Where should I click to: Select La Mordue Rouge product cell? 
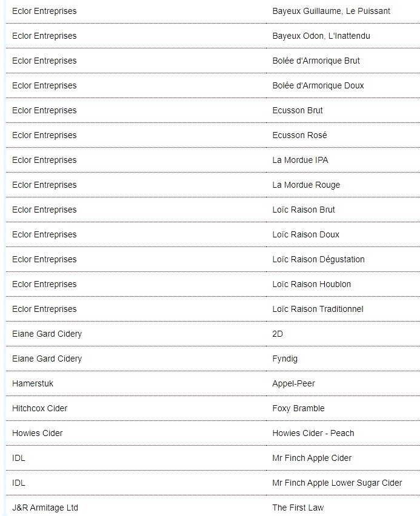coord(305,185)
